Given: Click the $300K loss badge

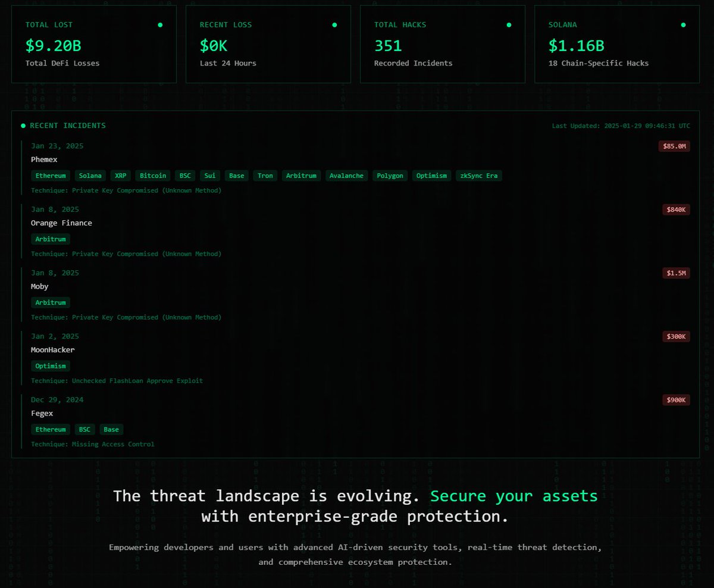Looking at the screenshot, I should [x=676, y=337].
